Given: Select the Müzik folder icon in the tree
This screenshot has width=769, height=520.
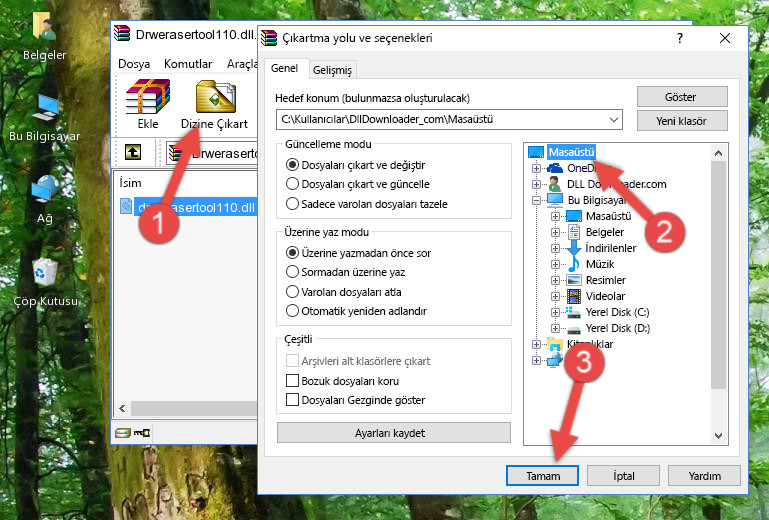Looking at the screenshot, I should (x=573, y=264).
